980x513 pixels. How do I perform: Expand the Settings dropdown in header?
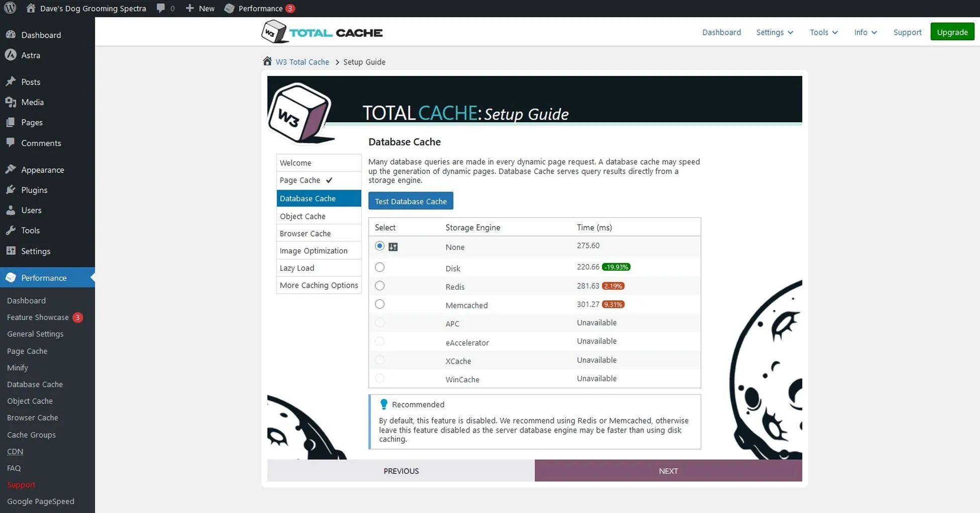pos(774,32)
